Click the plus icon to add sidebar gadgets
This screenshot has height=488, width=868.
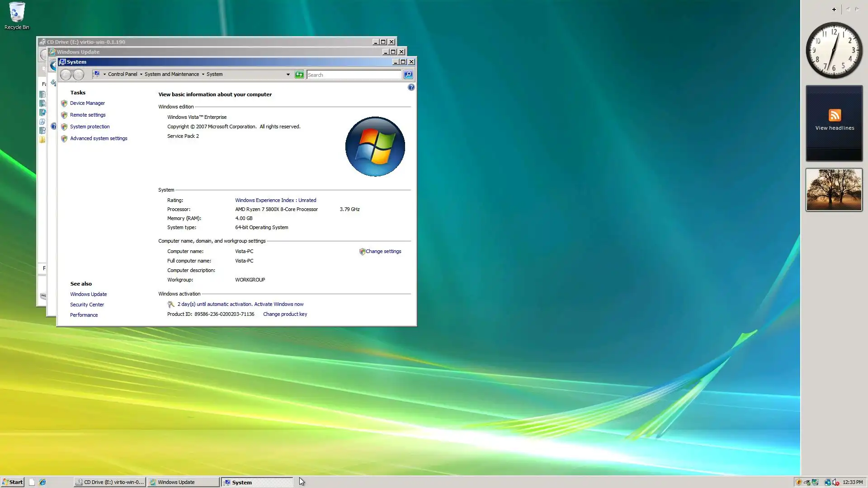(834, 9)
